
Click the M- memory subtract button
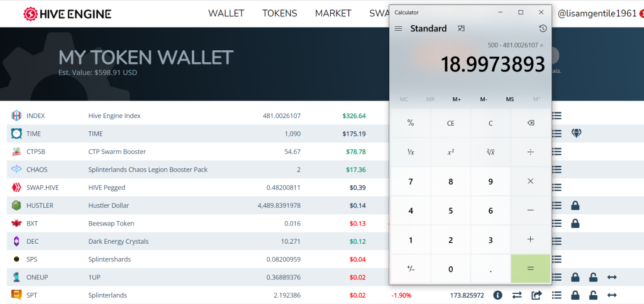[x=484, y=99]
